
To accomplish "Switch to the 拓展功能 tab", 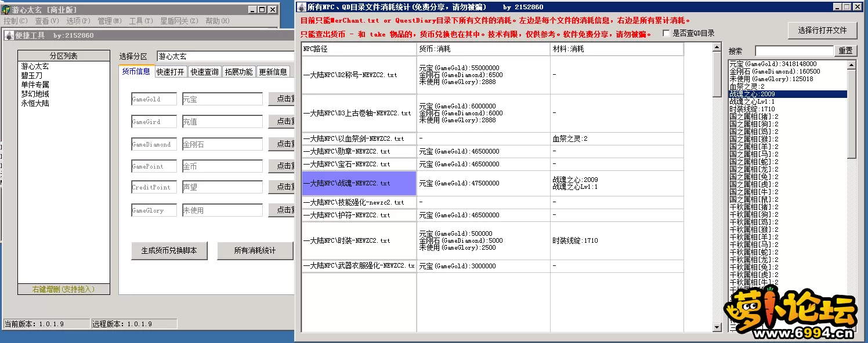I will click(239, 72).
